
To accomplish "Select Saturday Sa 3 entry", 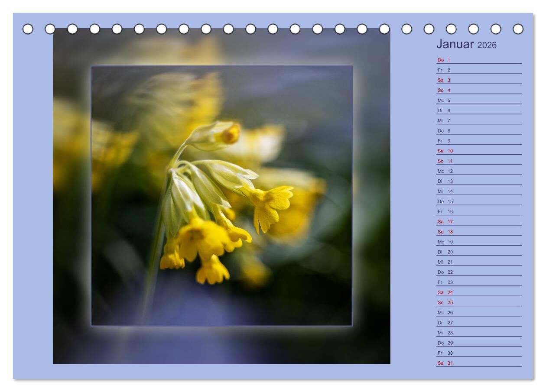I will tap(478, 80).
